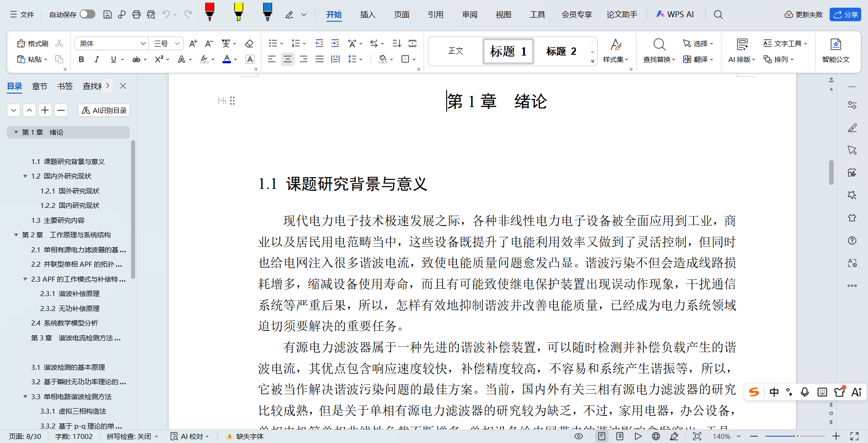Toggle bold formatting
Viewport: 868px width, 443px height.
[81, 59]
